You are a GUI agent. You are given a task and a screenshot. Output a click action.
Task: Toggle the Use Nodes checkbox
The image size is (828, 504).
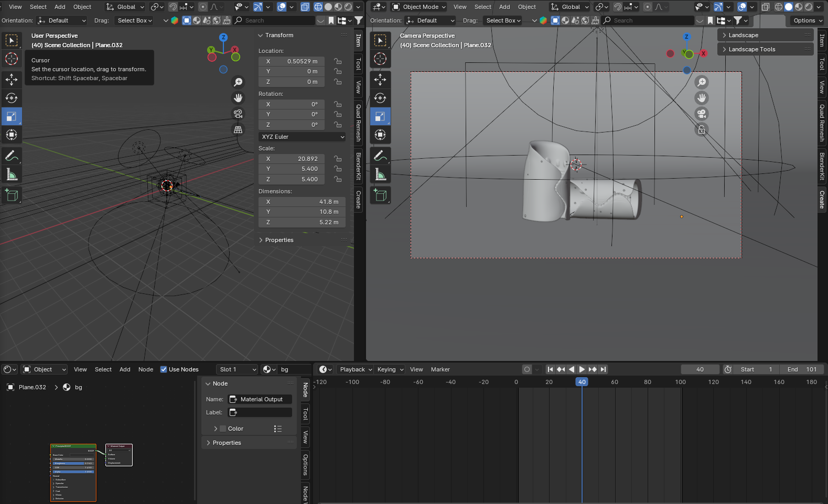164,369
